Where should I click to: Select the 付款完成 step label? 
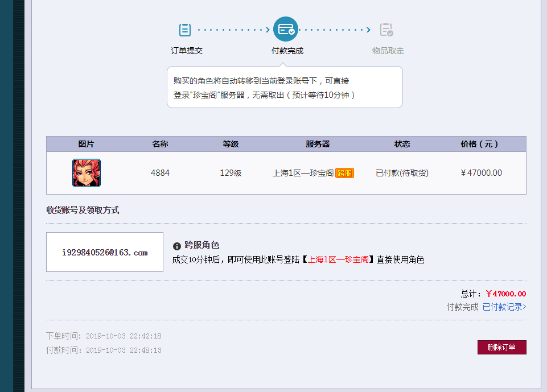[287, 51]
